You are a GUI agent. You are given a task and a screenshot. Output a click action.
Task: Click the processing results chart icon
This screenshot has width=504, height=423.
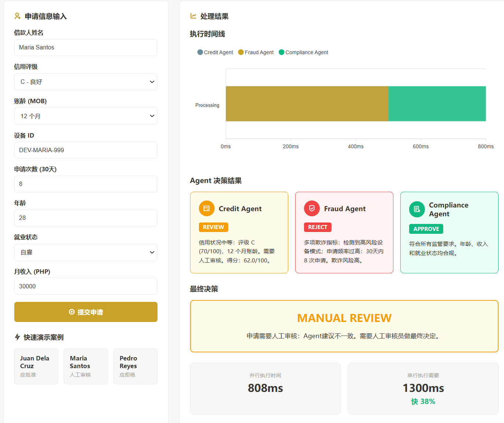tap(193, 16)
